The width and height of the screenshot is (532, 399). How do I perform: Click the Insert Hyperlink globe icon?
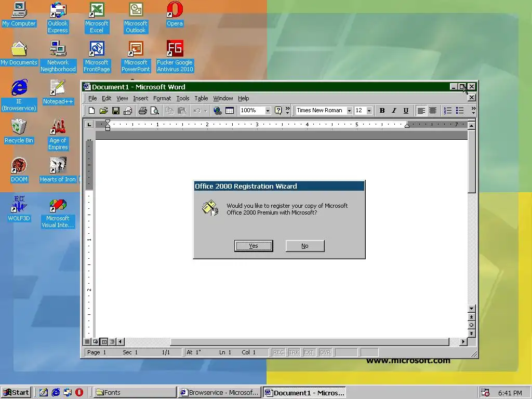pos(218,111)
